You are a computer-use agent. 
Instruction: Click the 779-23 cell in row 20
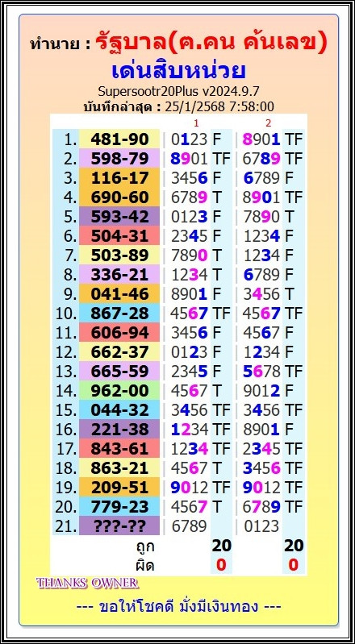tap(119, 506)
